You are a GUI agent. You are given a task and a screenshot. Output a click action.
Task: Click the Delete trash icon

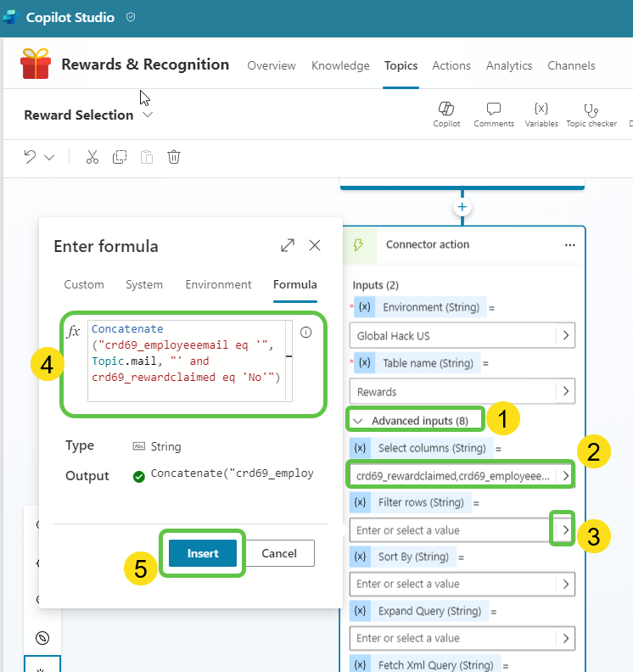[x=174, y=157]
